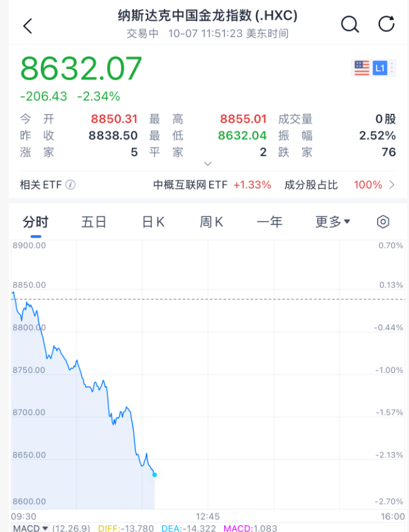Open the 更多 chart period dropdown
Viewport: 409px width, 532px height.
tap(332, 221)
